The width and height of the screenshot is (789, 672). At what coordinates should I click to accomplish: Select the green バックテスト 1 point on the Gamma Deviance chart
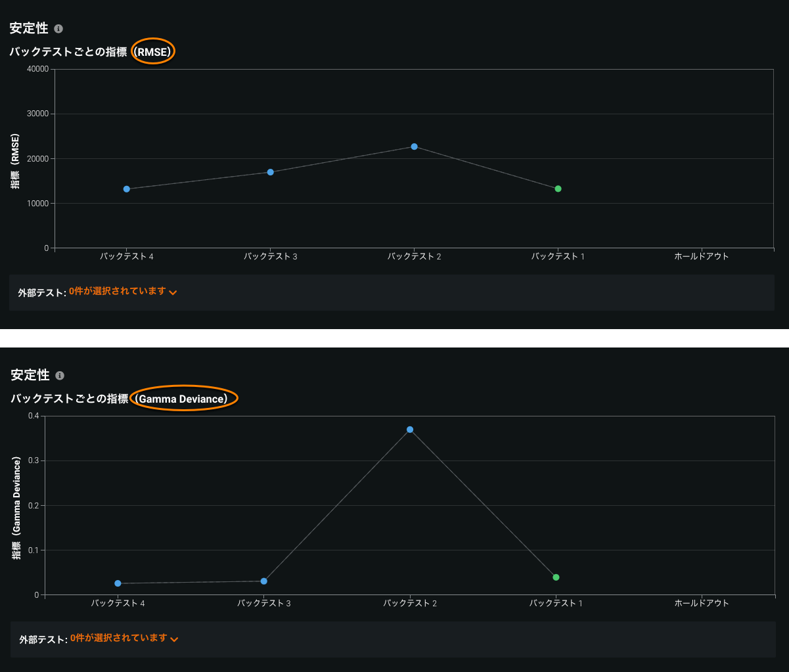[x=556, y=577]
